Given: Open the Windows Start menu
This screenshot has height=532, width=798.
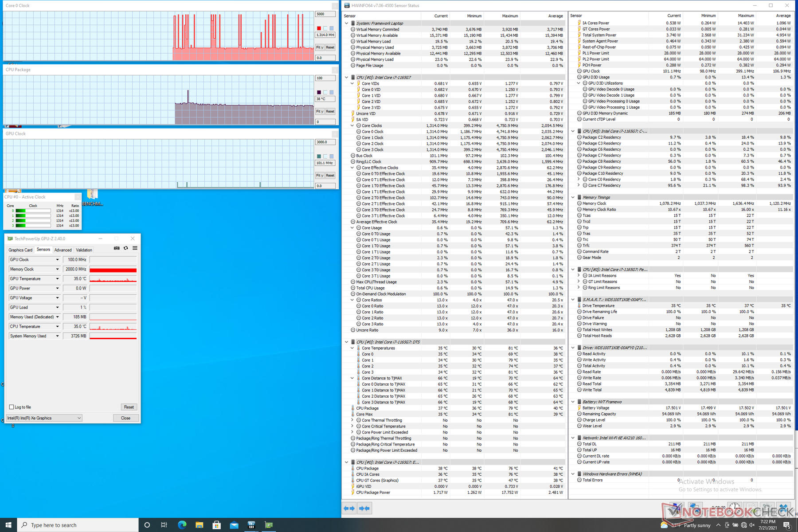Looking at the screenshot, I should coord(8,525).
